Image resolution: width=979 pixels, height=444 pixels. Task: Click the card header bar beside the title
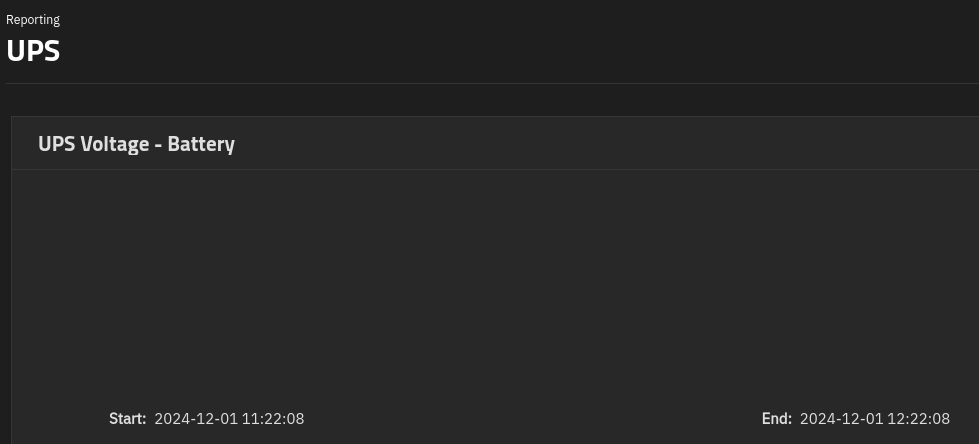pos(606,144)
